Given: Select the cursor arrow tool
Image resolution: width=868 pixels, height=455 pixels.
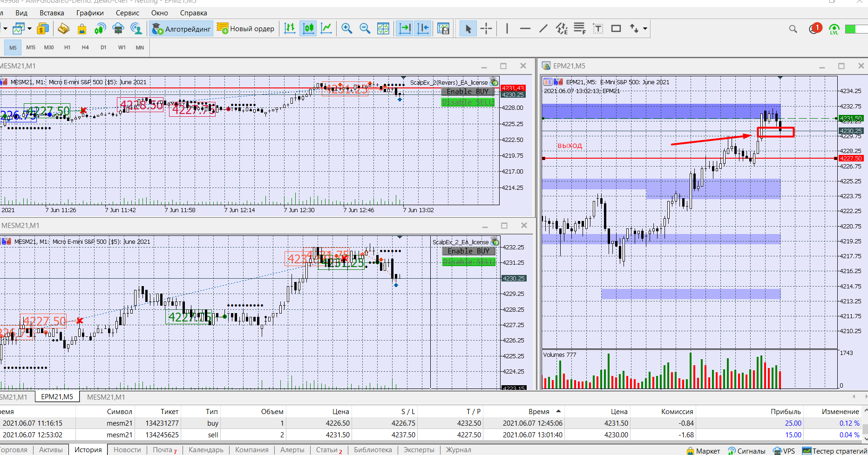Looking at the screenshot, I should (468, 29).
